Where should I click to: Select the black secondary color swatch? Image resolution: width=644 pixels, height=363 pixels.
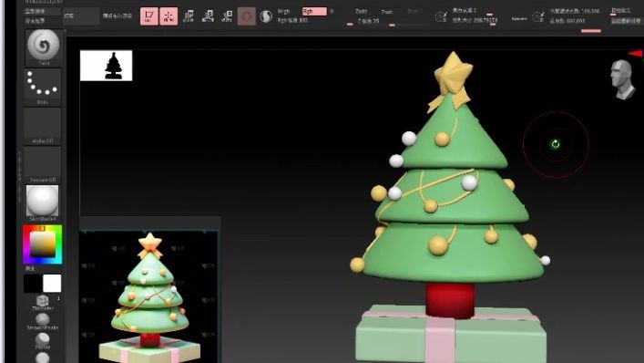coord(33,284)
